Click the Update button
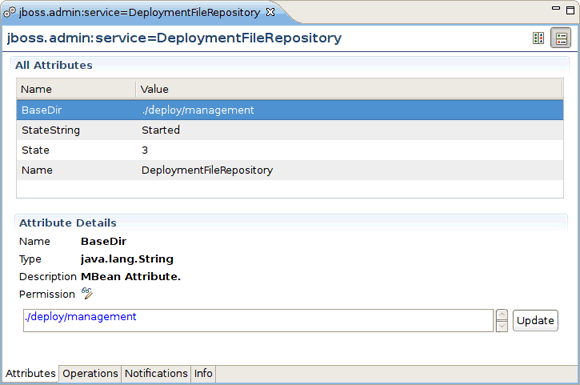Viewport: 580px width, 385px height. coord(535,320)
